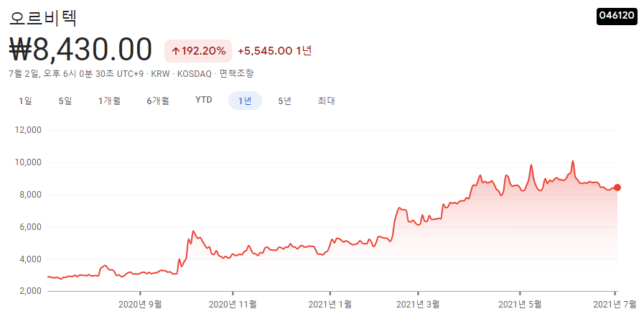The width and height of the screenshot is (644, 319).
Task: Click the highlighted 1년 range tab
Action: (246, 101)
